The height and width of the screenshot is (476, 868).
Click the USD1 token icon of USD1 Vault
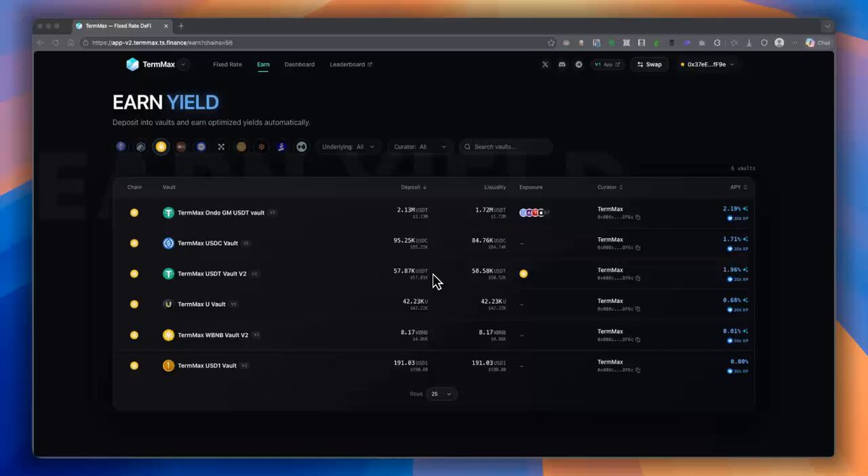pos(169,365)
